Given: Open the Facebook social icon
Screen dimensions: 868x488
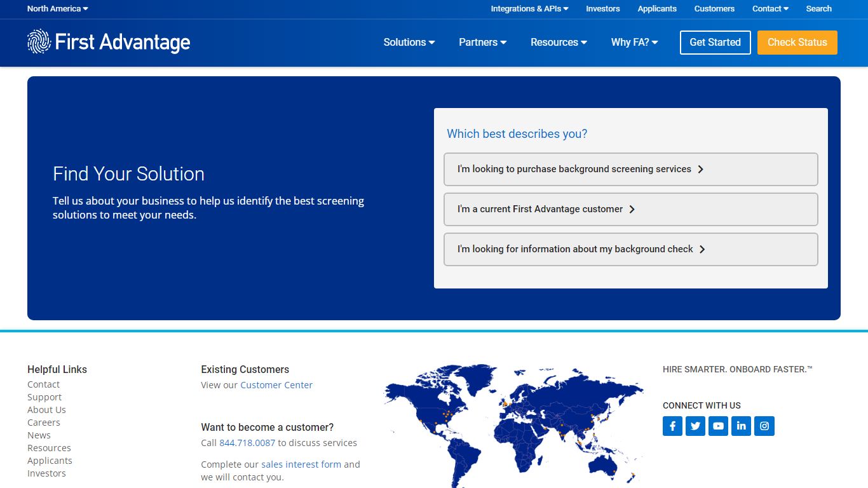Looking at the screenshot, I should (x=672, y=426).
